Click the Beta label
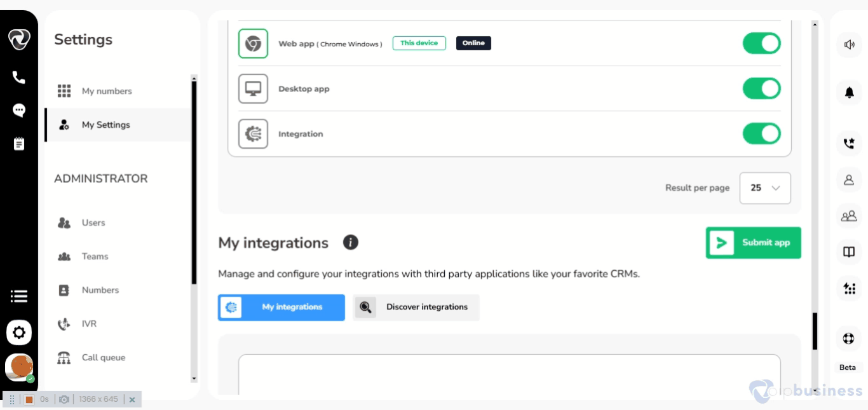868x410 pixels. [848, 367]
